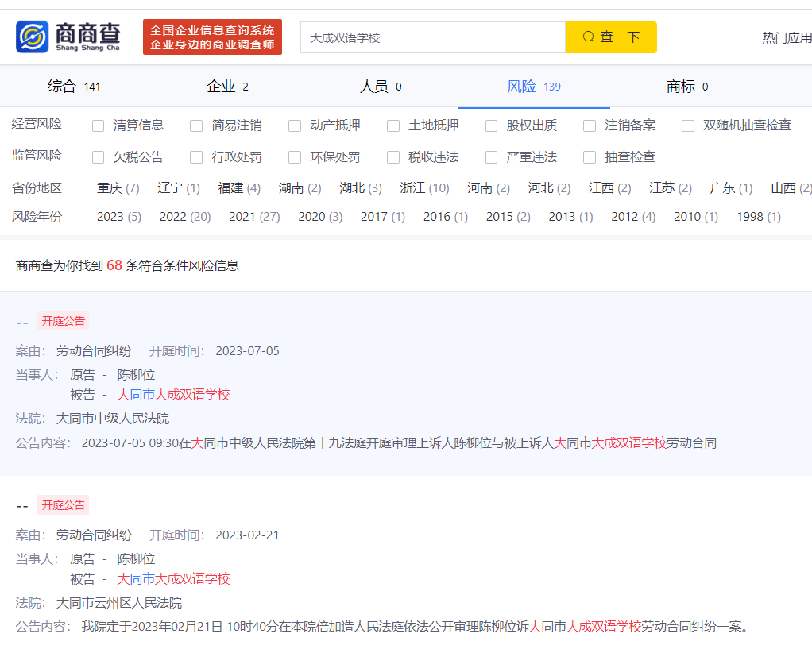Click hearing date 2023-07-05
This screenshot has width=812, height=653.
click(x=248, y=351)
